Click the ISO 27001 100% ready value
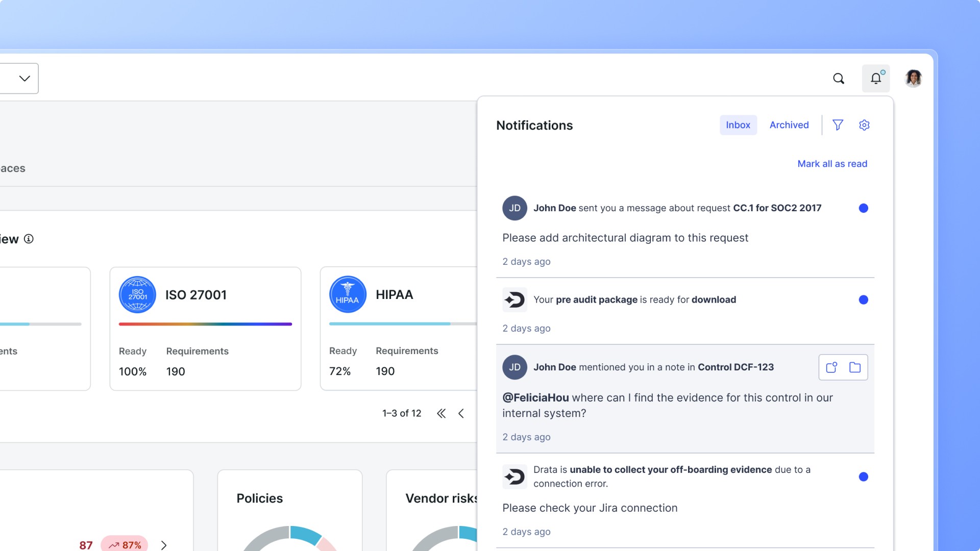This screenshot has width=980, height=551. click(133, 371)
